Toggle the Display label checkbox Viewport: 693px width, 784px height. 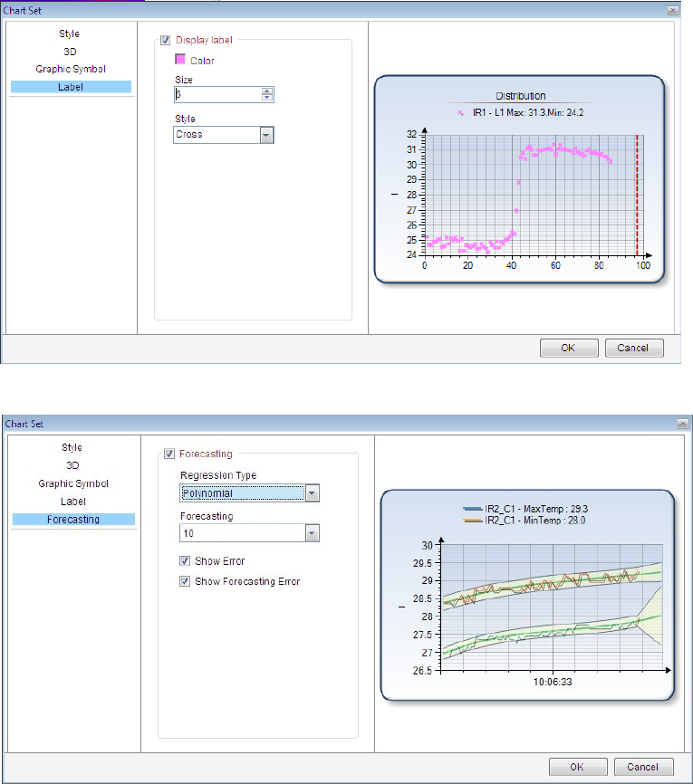[165, 40]
